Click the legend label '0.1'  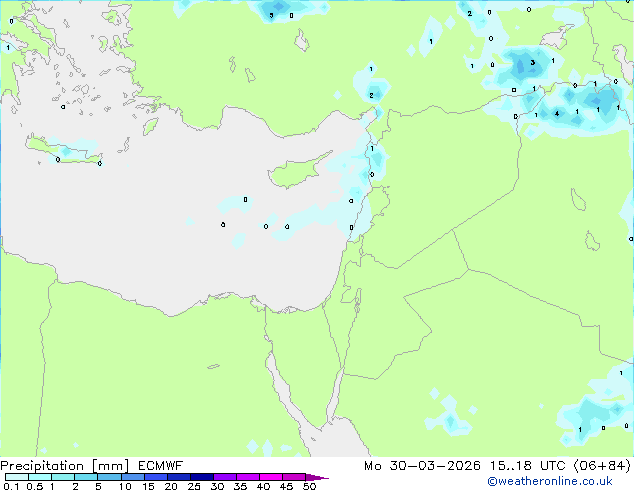[11, 486]
